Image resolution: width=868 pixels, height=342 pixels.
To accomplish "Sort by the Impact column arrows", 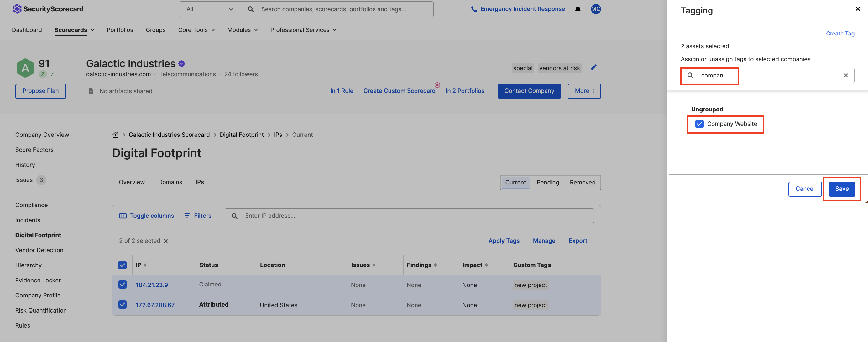I will [486, 265].
